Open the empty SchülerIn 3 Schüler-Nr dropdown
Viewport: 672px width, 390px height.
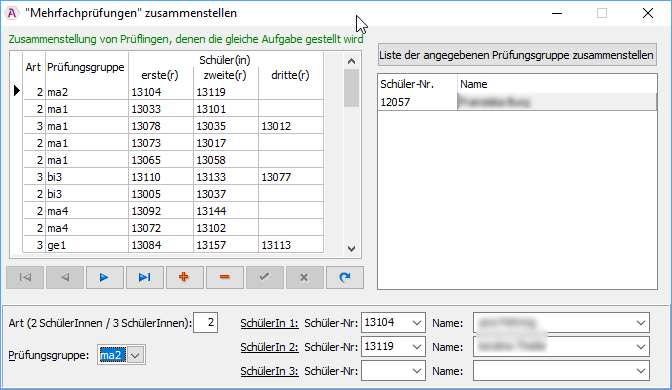(x=417, y=371)
